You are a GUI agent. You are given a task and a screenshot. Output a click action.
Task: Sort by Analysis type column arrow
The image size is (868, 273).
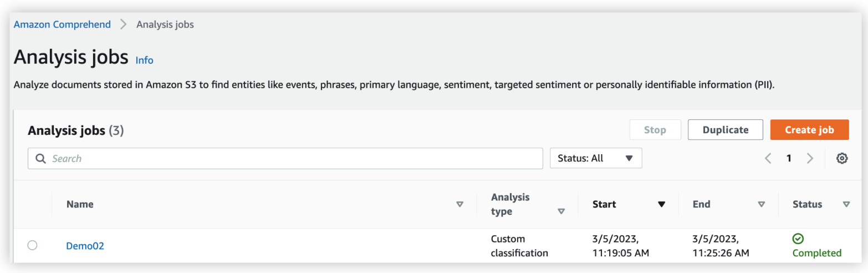pos(561,211)
